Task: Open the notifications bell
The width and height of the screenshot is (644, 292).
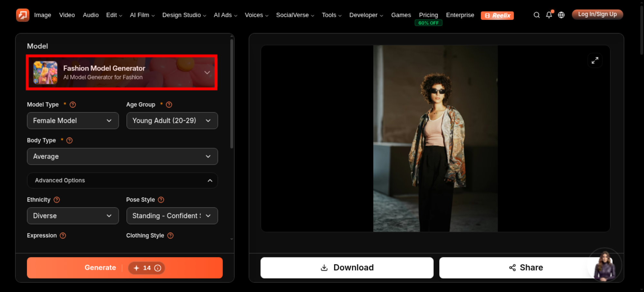Action: [x=549, y=15]
